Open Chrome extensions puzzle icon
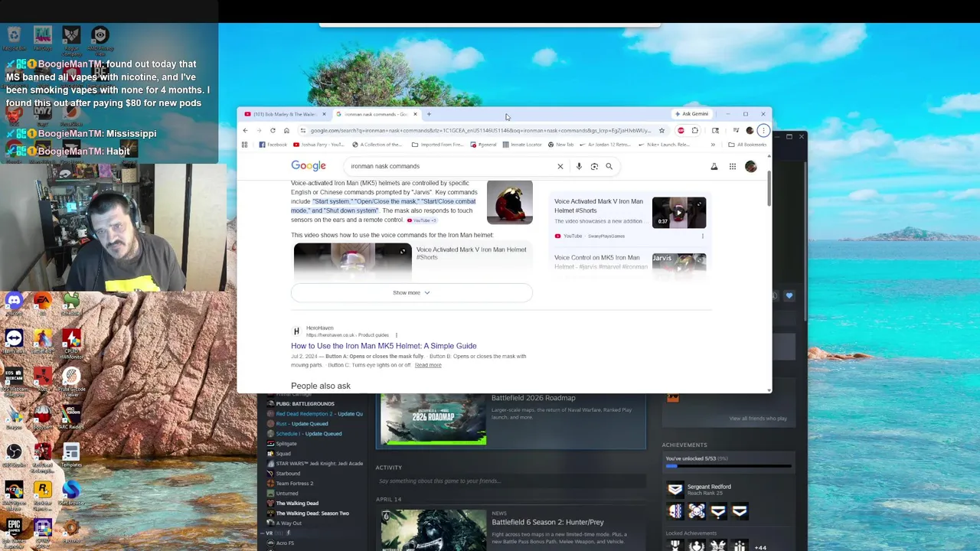980x551 pixels. tap(694, 131)
